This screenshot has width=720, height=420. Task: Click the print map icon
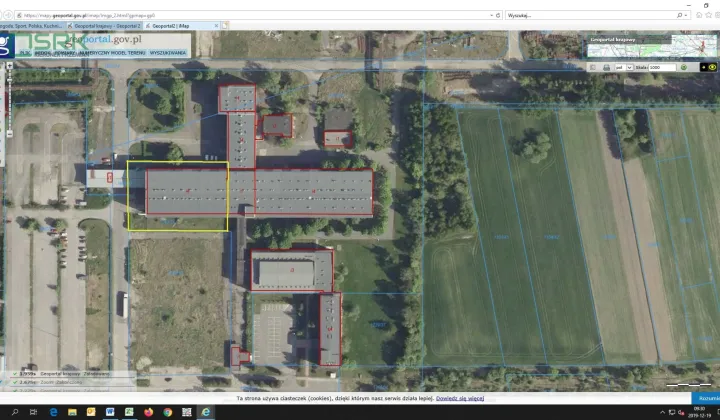[x=606, y=67]
